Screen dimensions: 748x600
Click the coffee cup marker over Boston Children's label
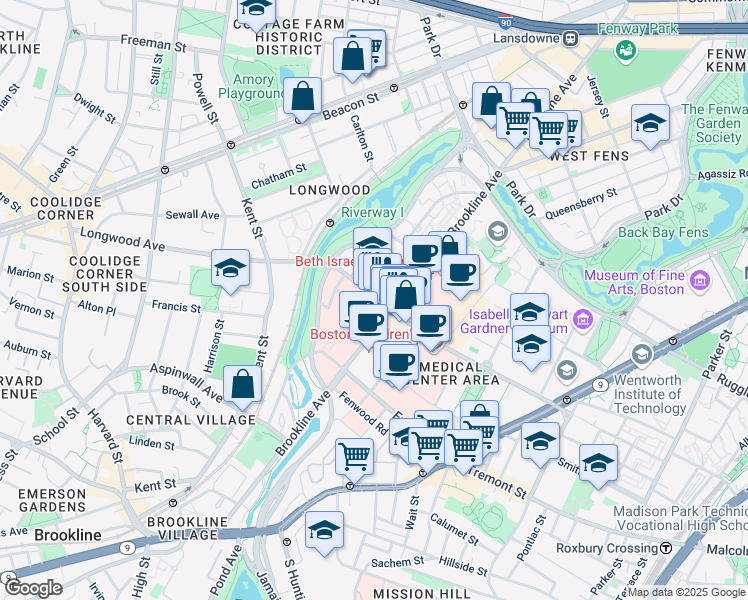coord(368,324)
